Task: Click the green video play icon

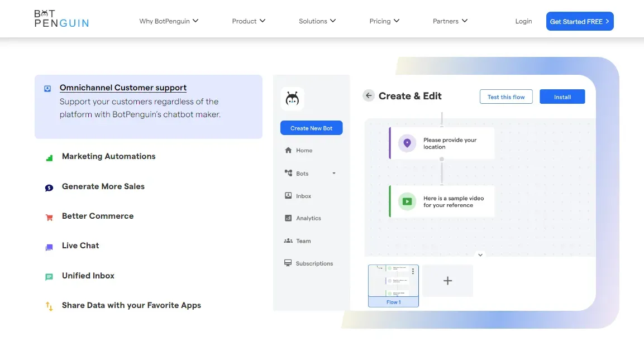Action: (407, 201)
